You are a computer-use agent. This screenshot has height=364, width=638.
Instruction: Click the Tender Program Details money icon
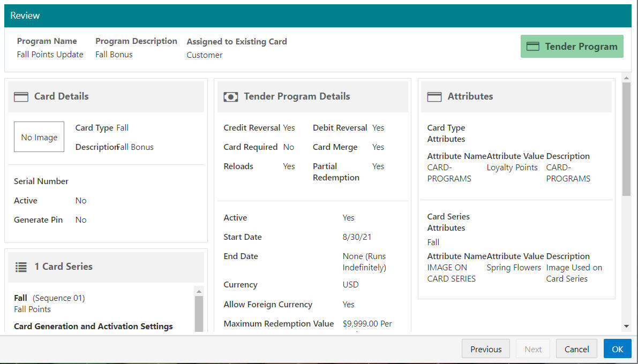tap(231, 97)
